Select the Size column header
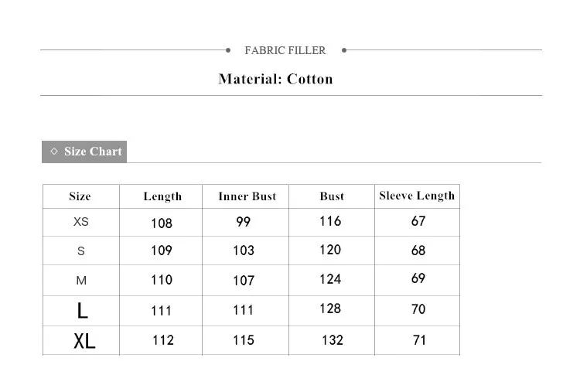This screenshot has width=580, height=392. click(x=80, y=196)
